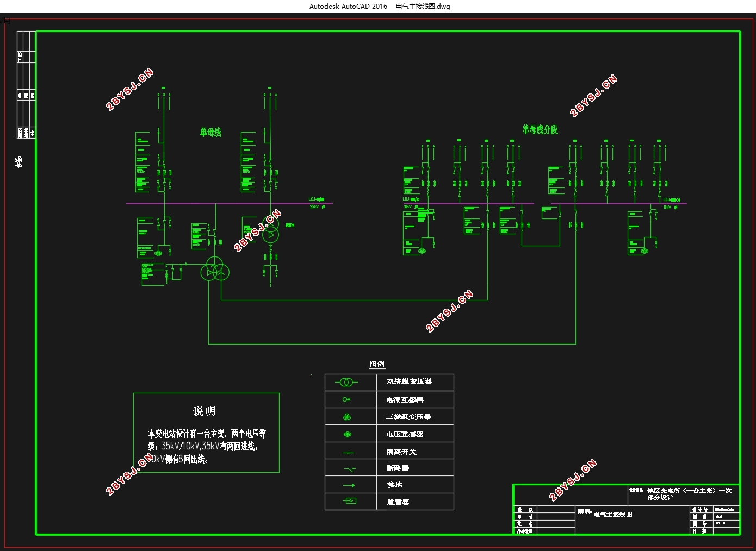Select the 图例 legend heading

click(x=377, y=364)
